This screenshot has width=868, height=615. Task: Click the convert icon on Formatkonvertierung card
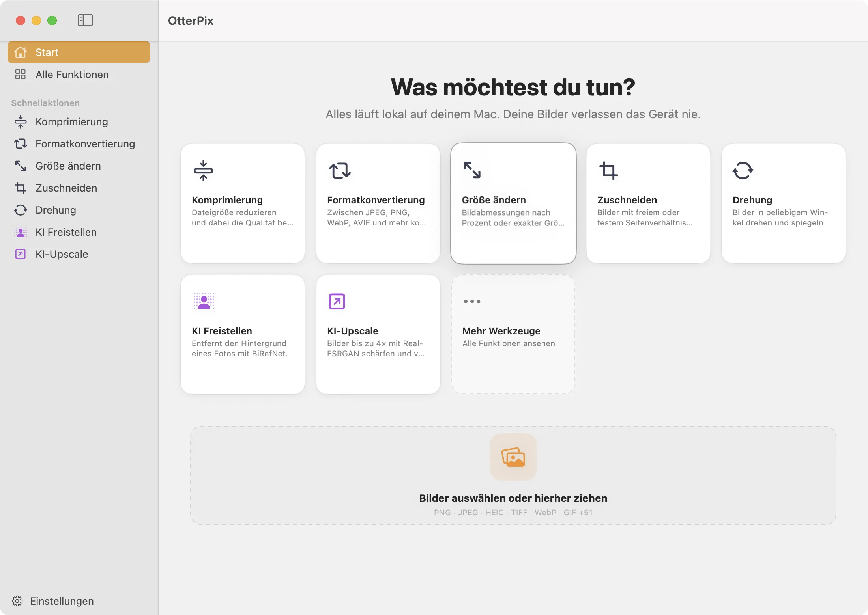coord(340,170)
